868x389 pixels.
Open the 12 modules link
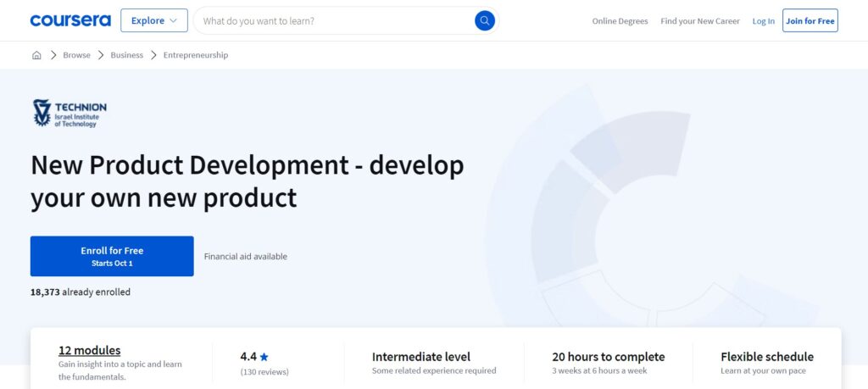[89, 350]
